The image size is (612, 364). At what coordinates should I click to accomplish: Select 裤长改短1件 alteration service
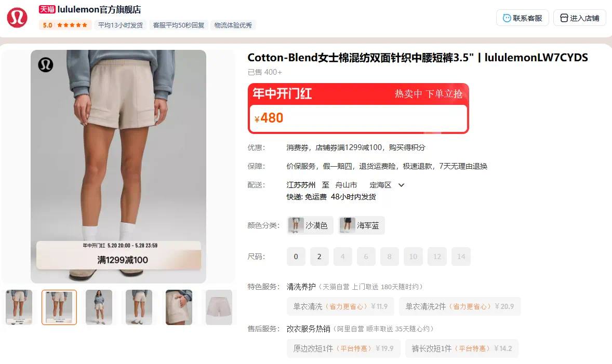[x=462, y=348]
